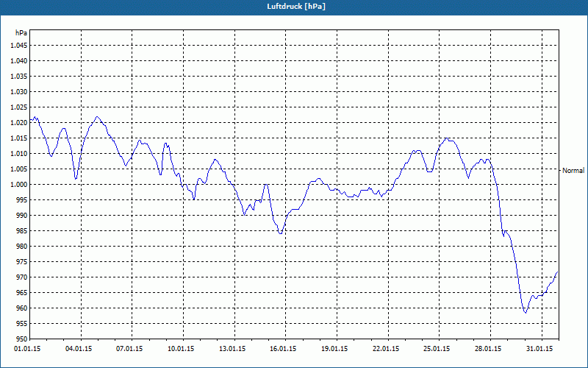This screenshot has width=588, height=368.
Task: Click the 28.01.15 date label
Action: pos(488,349)
